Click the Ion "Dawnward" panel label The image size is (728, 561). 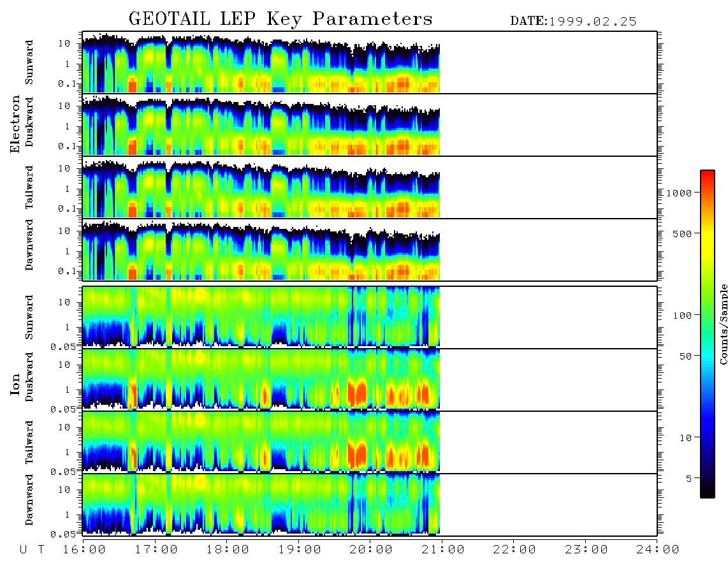point(29,500)
